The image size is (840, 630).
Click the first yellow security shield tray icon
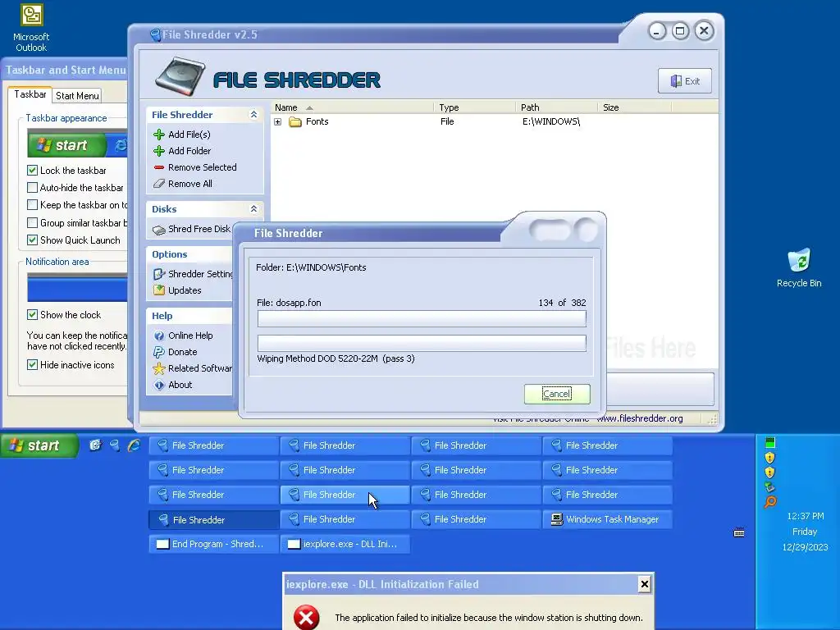click(769, 458)
